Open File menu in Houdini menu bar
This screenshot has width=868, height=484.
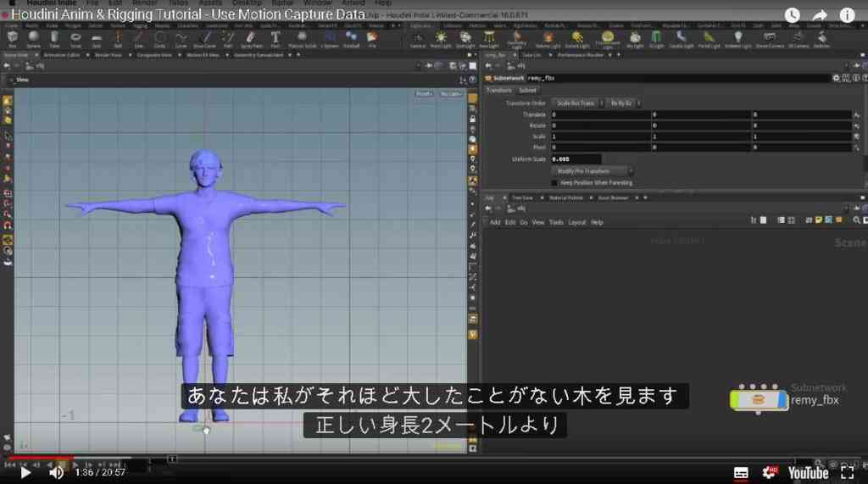click(x=92, y=3)
